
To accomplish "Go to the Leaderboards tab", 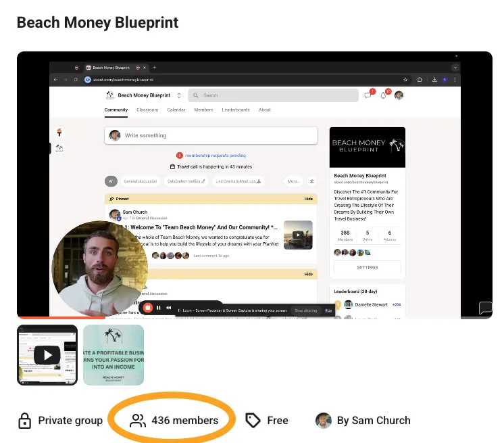I will (x=236, y=110).
